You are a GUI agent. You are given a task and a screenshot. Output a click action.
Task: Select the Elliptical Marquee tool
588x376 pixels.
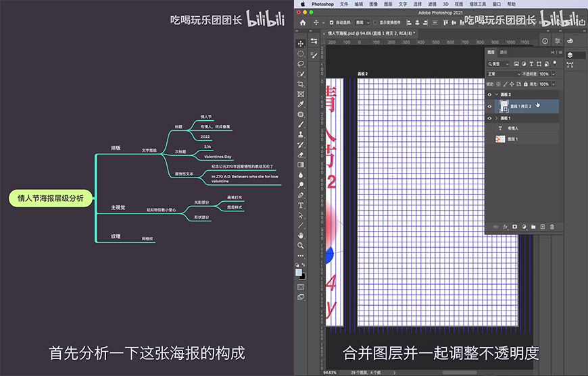point(300,54)
